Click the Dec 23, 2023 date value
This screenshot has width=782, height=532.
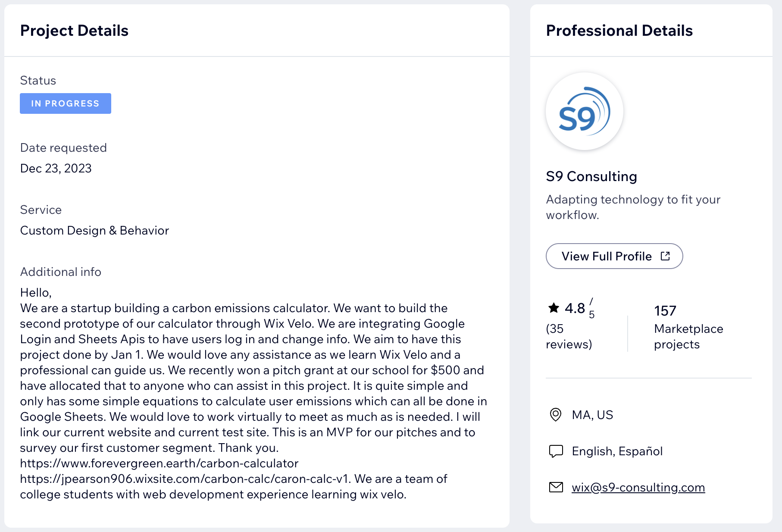coord(56,168)
